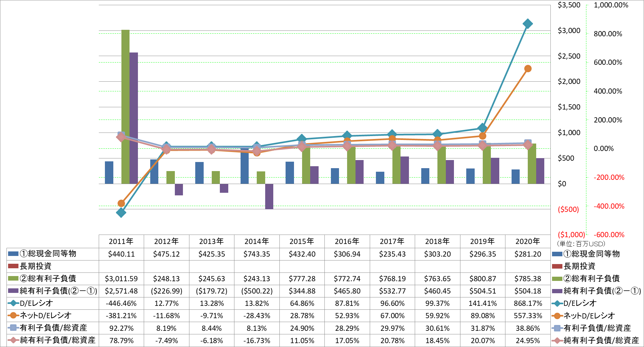Click the red 長期投資 legend swatch in the left table
The width and height of the screenshot is (644, 347).
coord(13,266)
